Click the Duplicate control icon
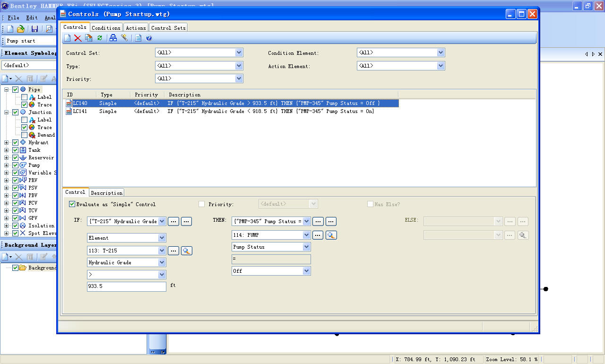This screenshot has width=605, height=364. click(x=88, y=38)
